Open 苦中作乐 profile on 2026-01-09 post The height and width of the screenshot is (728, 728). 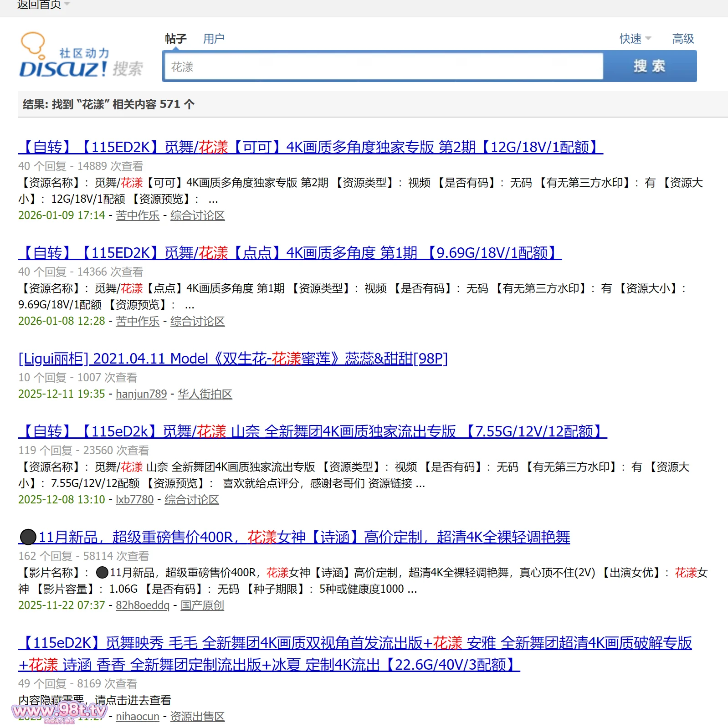click(138, 215)
